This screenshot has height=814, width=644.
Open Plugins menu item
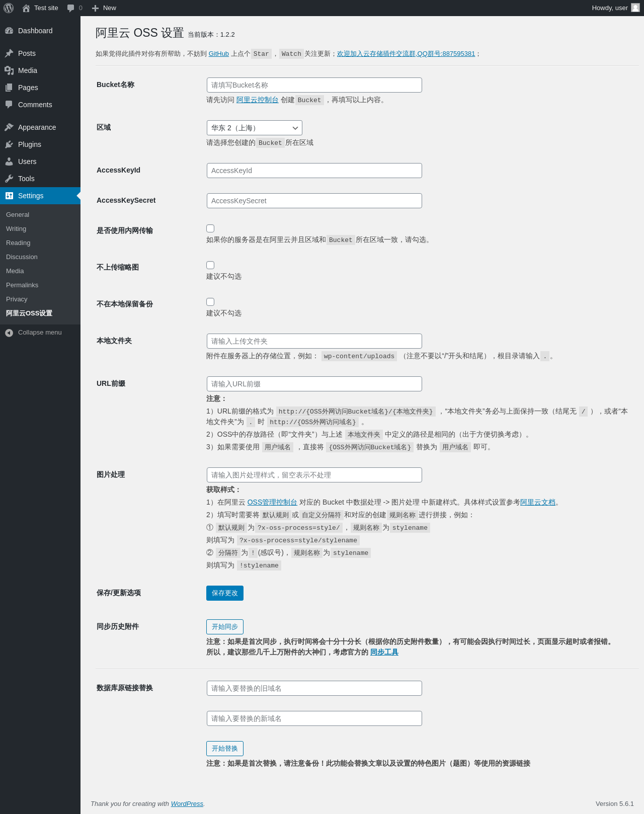click(40, 144)
